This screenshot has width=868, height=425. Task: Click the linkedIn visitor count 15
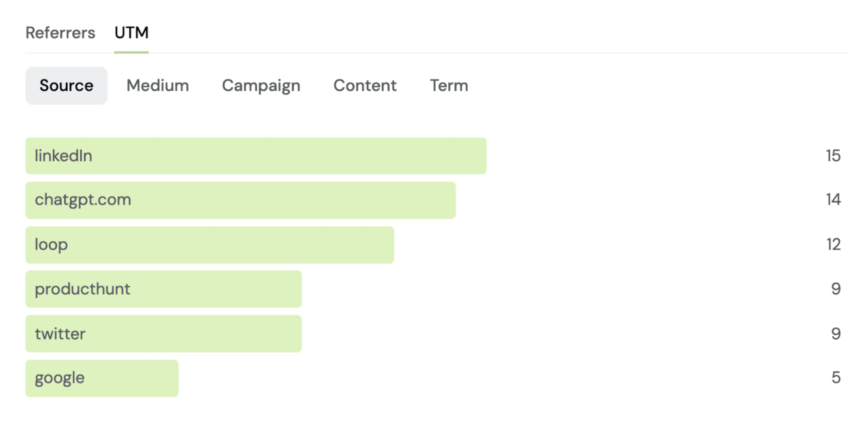point(833,156)
